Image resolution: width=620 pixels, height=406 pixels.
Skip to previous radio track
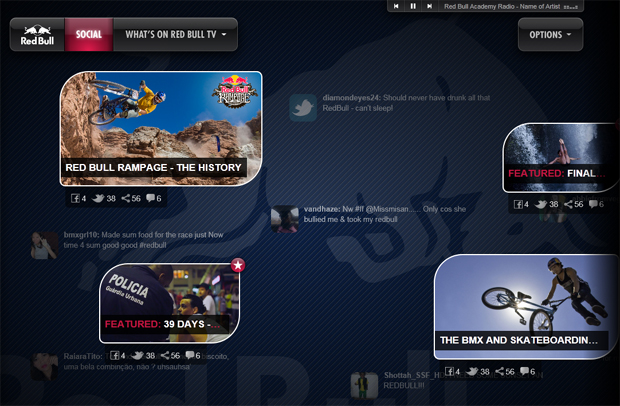pos(397,6)
